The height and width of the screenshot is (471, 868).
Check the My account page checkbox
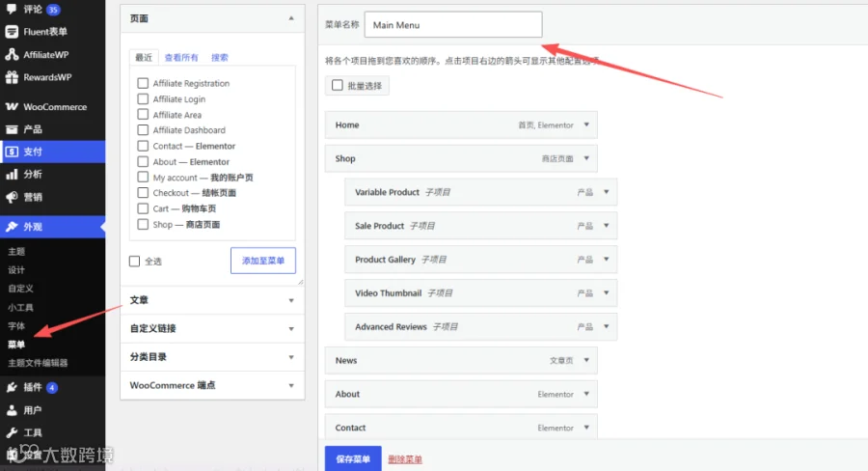pyautogui.click(x=143, y=177)
